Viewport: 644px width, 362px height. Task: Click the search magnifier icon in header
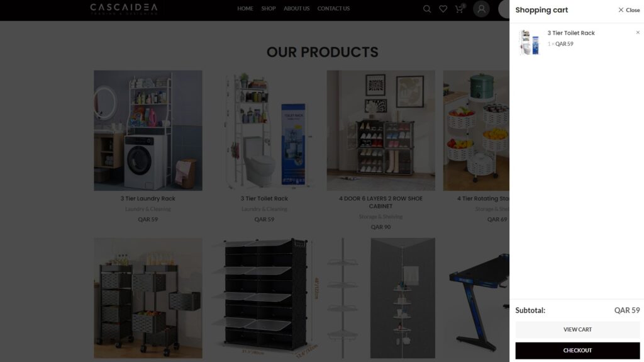click(427, 9)
